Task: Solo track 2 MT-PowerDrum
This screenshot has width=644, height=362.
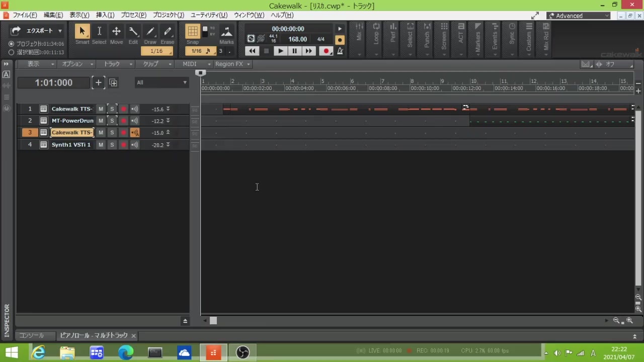Action: click(x=112, y=121)
